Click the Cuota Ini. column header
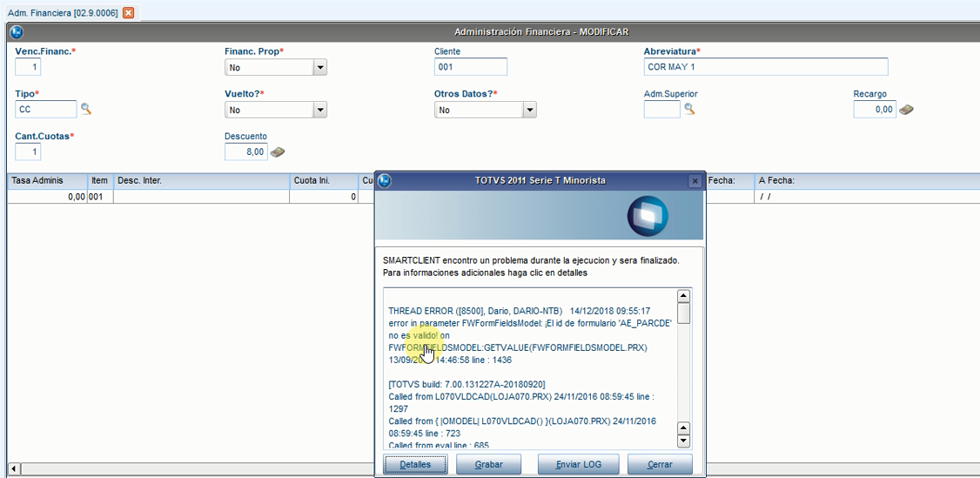 pos(323,180)
